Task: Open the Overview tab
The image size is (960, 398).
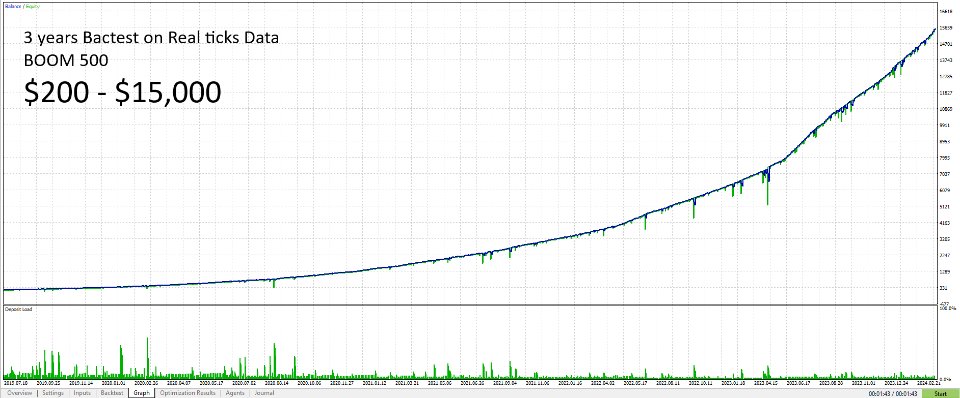Action: (x=20, y=393)
